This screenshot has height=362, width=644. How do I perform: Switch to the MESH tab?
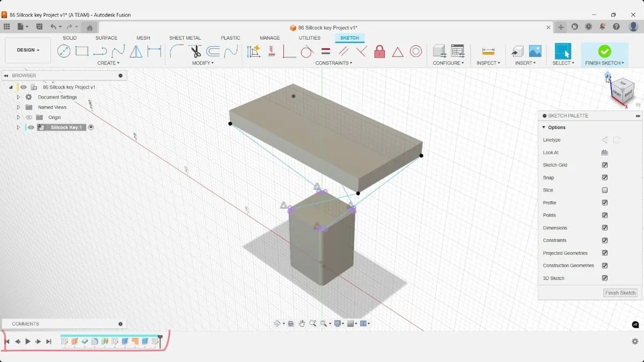point(143,38)
